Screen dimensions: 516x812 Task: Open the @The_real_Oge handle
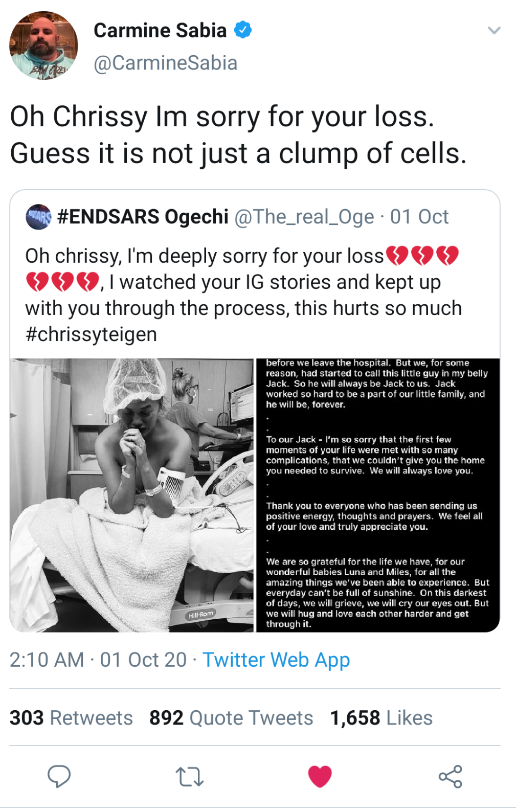[304, 217]
